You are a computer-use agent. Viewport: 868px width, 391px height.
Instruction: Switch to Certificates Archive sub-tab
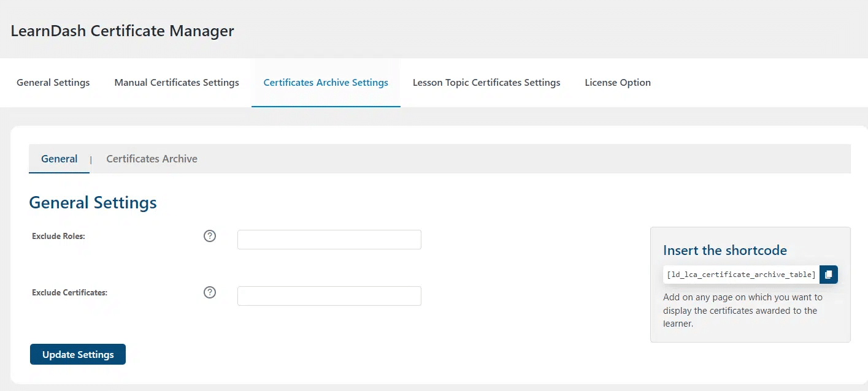coord(152,159)
